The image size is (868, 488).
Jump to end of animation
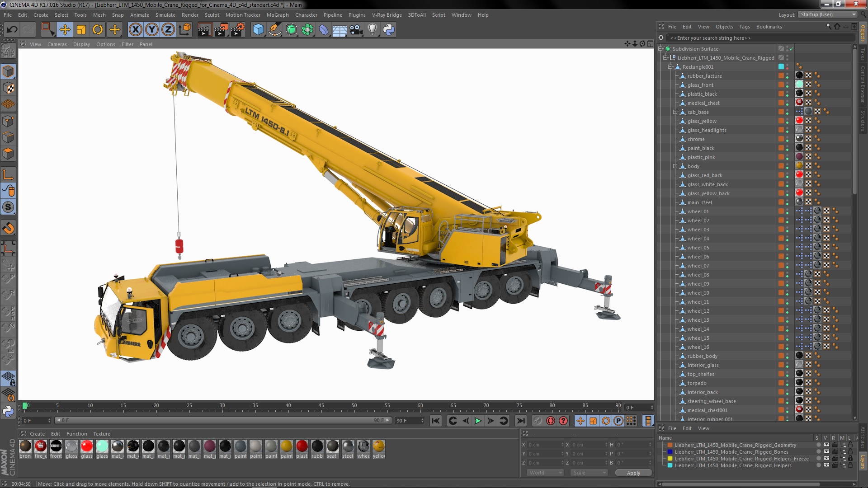(521, 421)
